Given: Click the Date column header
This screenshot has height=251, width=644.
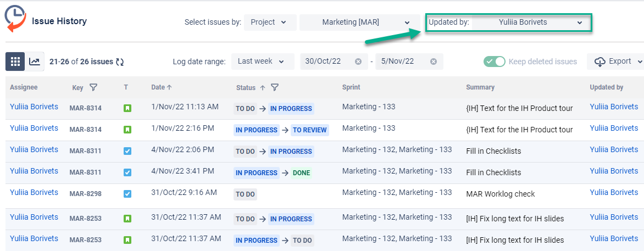Looking at the screenshot, I should pyautogui.click(x=158, y=87).
